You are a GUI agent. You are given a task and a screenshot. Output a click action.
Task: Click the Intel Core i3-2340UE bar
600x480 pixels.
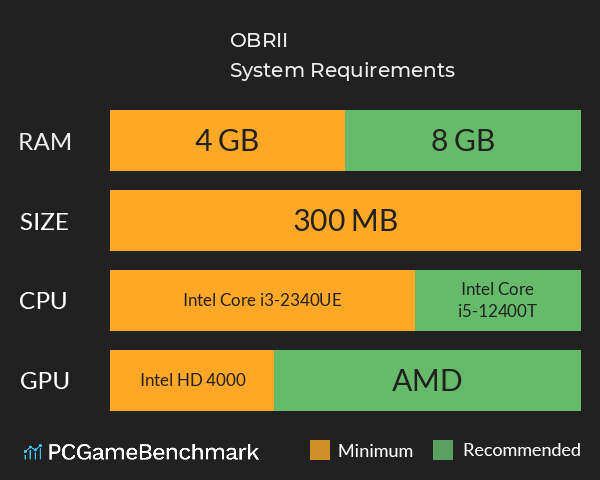(x=262, y=300)
